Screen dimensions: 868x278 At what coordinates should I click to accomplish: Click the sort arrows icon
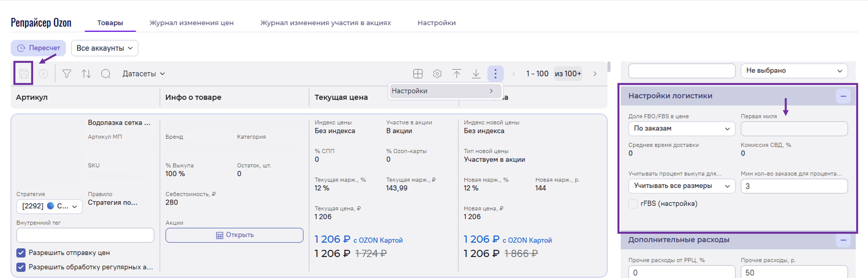[x=86, y=74]
